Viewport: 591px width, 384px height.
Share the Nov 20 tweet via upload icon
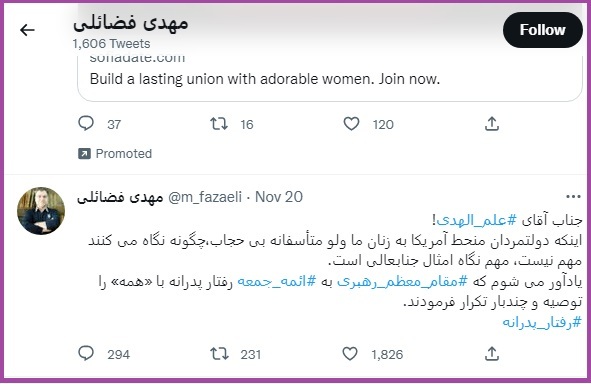491,354
